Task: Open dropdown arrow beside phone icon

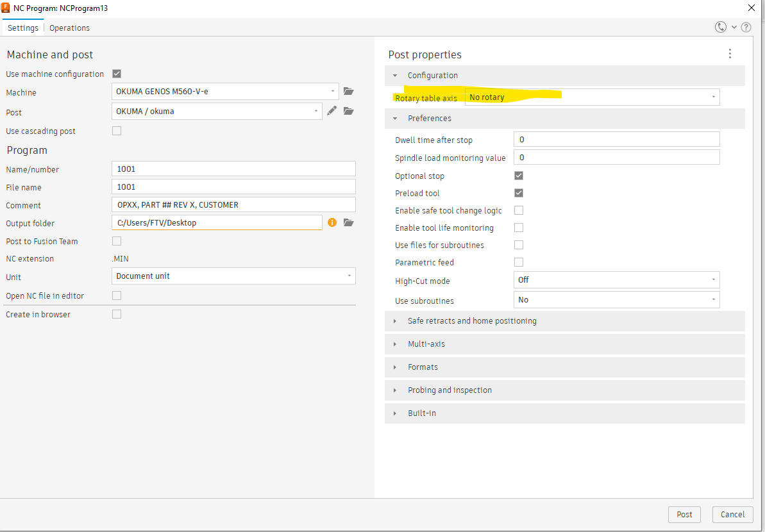Action: [x=734, y=28]
